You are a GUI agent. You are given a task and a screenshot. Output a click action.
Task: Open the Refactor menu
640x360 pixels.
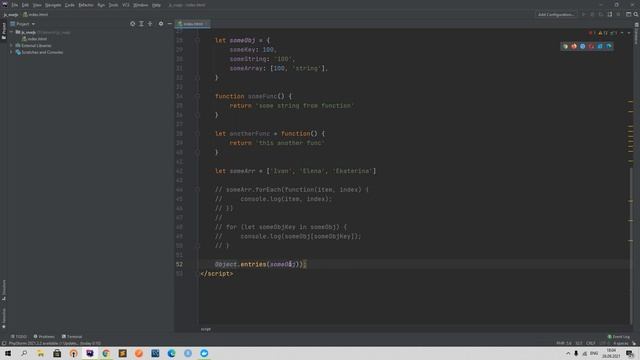point(86,5)
